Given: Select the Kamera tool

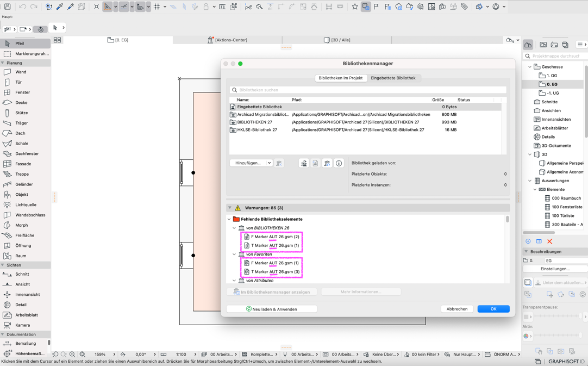Looking at the screenshot, I should click(x=26, y=325).
